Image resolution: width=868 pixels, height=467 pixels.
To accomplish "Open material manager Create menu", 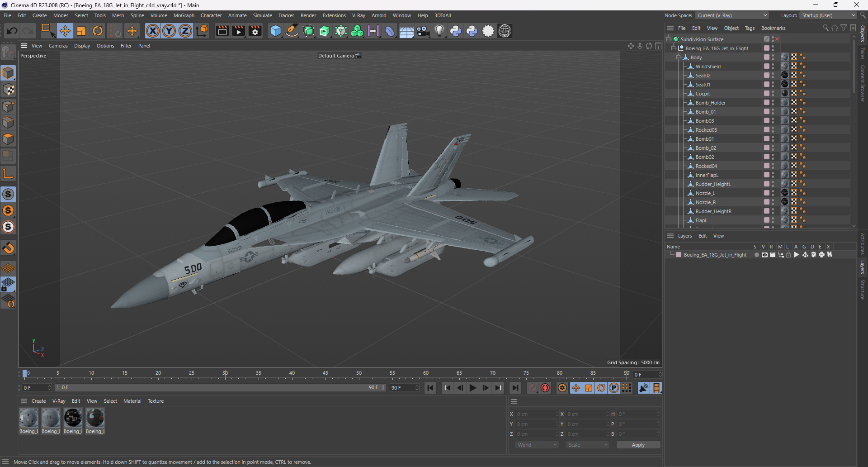I will (x=38, y=401).
